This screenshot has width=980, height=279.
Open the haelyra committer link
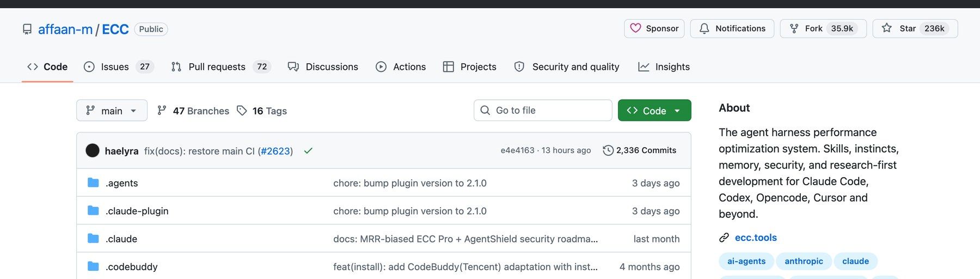pyautogui.click(x=121, y=151)
